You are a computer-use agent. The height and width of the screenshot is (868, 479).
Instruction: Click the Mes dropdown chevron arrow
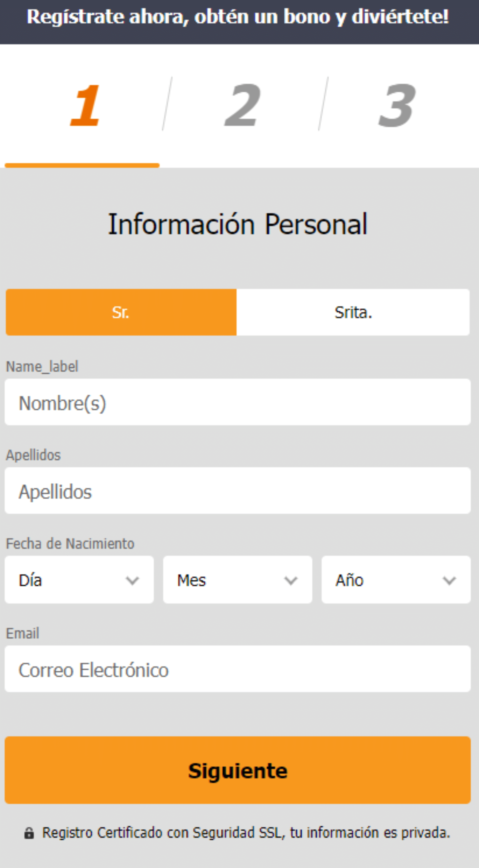tap(291, 580)
